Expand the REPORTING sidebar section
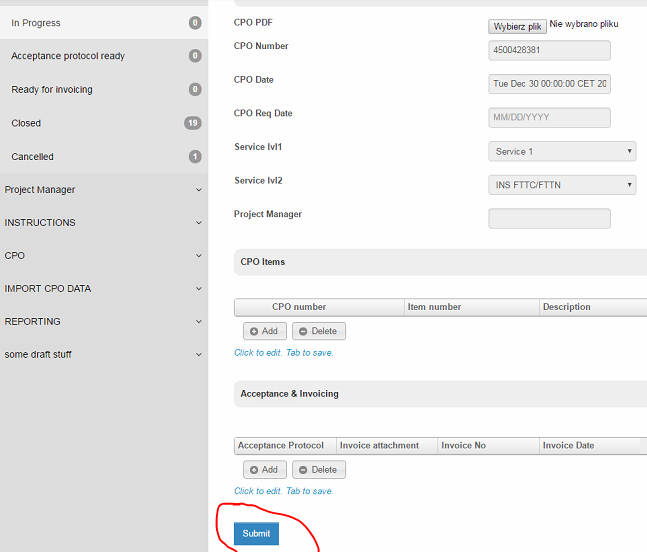Viewport: 647px width, 552px height. [x=102, y=322]
